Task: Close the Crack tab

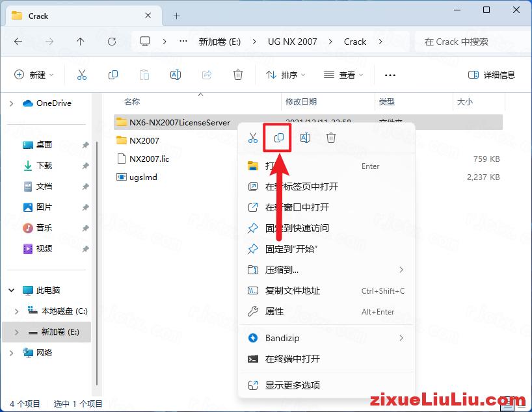Action: click(148, 16)
